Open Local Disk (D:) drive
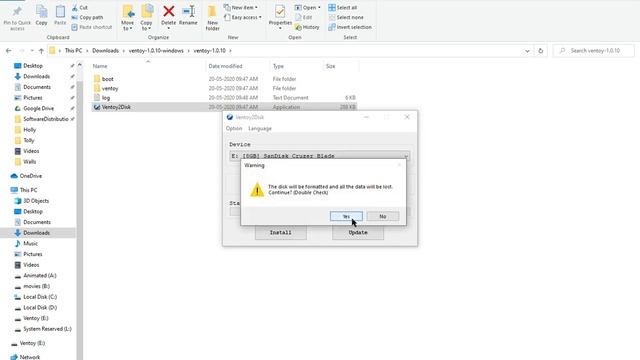 [x=40, y=307]
